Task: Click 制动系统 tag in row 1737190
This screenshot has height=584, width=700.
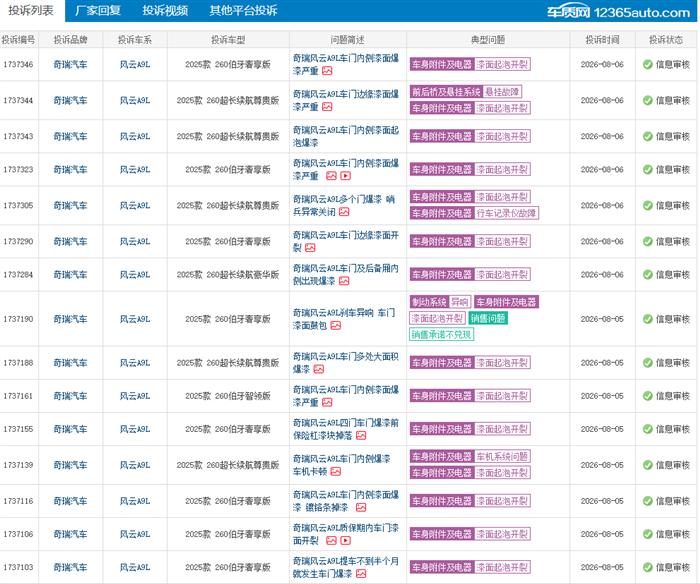Action: pyautogui.click(x=429, y=302)
